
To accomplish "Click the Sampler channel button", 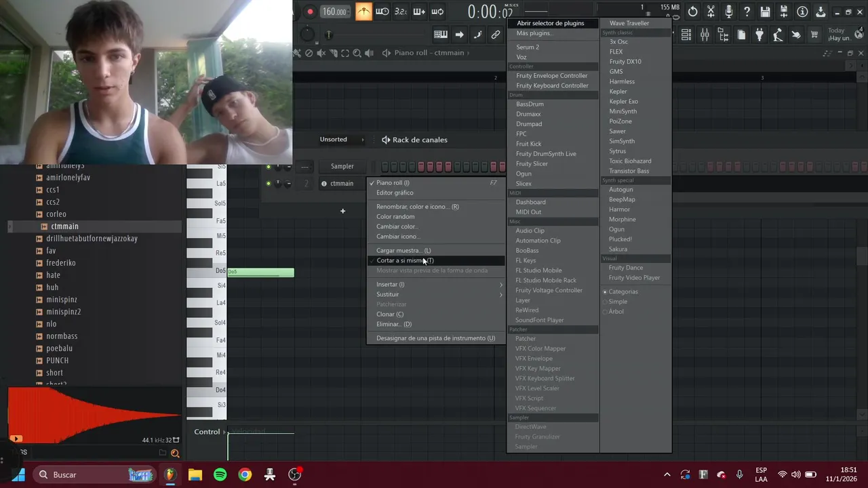I will pyautogui.click(x=342, y=167).
